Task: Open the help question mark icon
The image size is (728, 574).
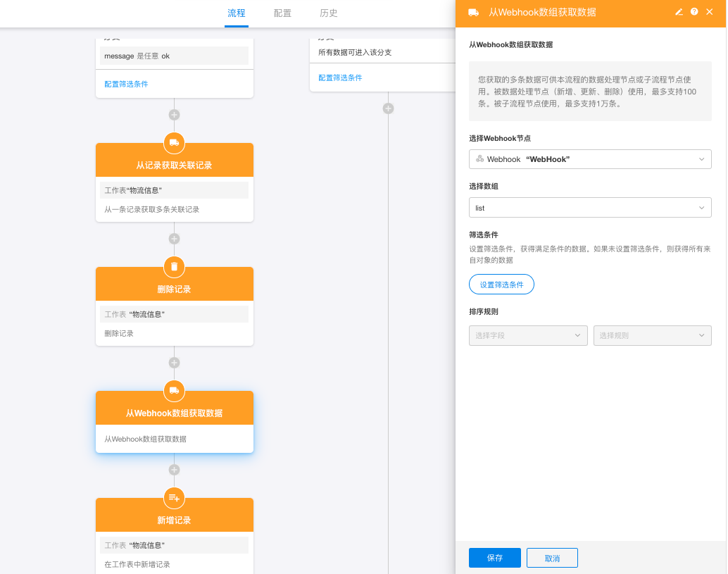Action: coord(694,12)
